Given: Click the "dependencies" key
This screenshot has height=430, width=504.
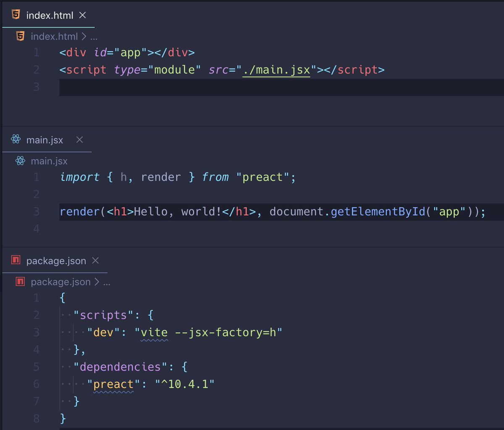Looking at the screenshot, I should coord(121,367).
